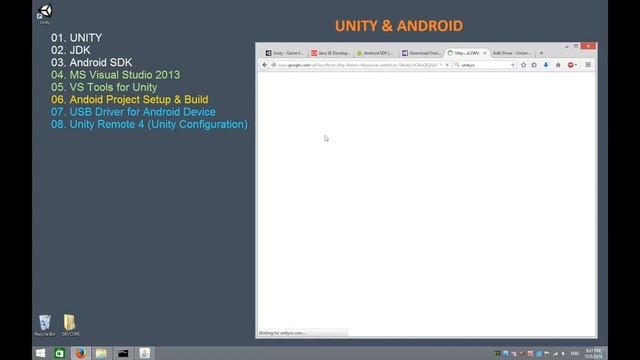Screen dimensions: 640x360
Task: Open a new Firefox tab
Action: [x=541, y=53]
